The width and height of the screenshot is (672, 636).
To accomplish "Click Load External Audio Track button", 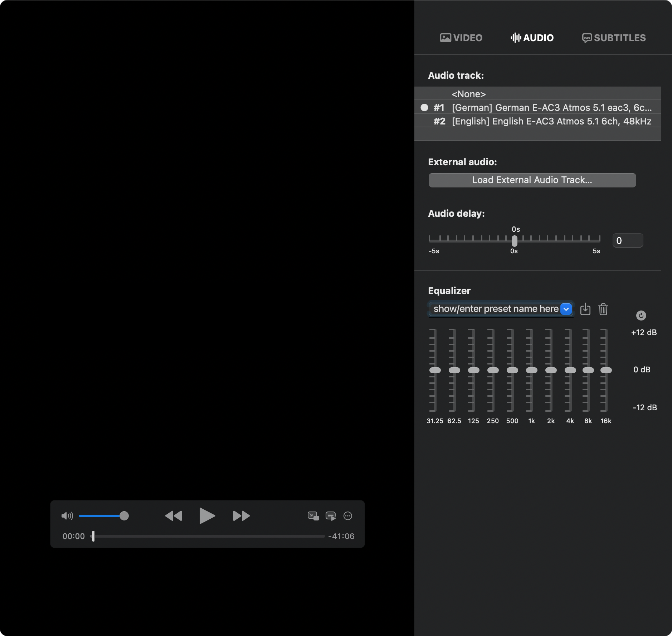I will click(x=532, y=180).
